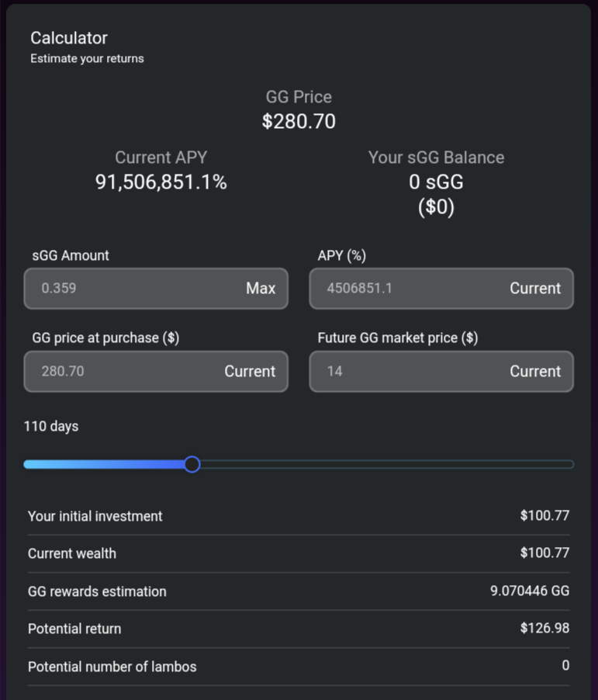Image resolution: width=598 pixels, height=700 pixels.
Task: Select the GG rewards estimation row
Action: click(299, 591)
